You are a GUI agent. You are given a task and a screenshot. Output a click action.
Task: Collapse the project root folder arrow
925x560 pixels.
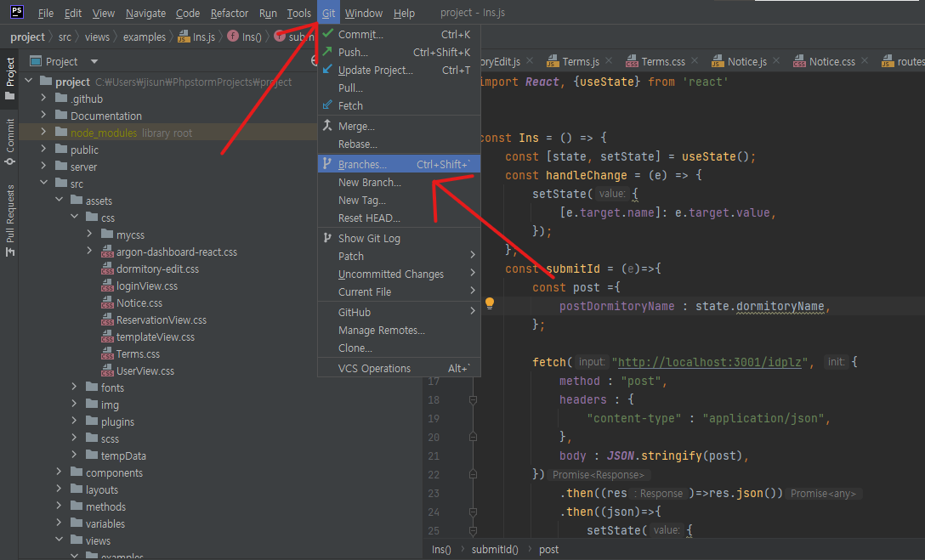pyautogui.click(x=28, y=81)
